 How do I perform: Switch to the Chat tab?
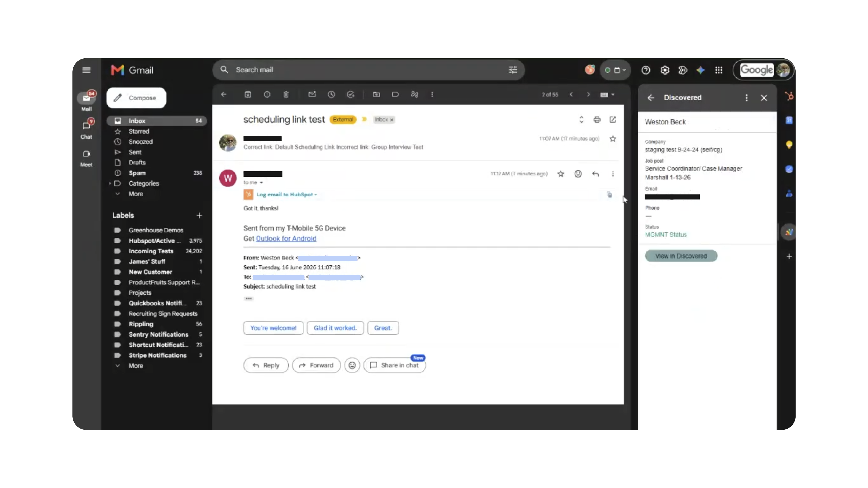pos(86,129)
